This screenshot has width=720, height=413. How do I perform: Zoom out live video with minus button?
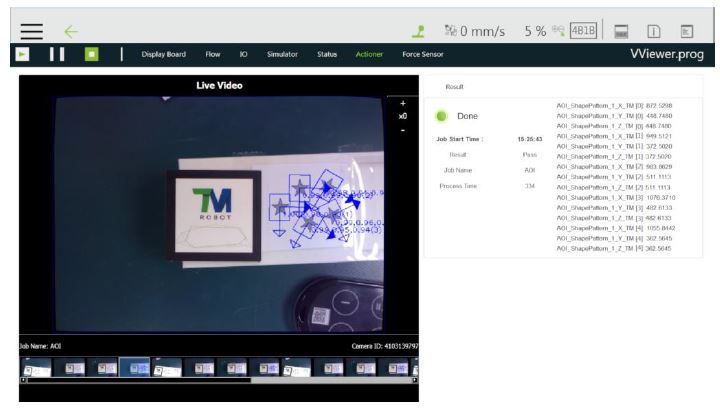tap(402, 130)
